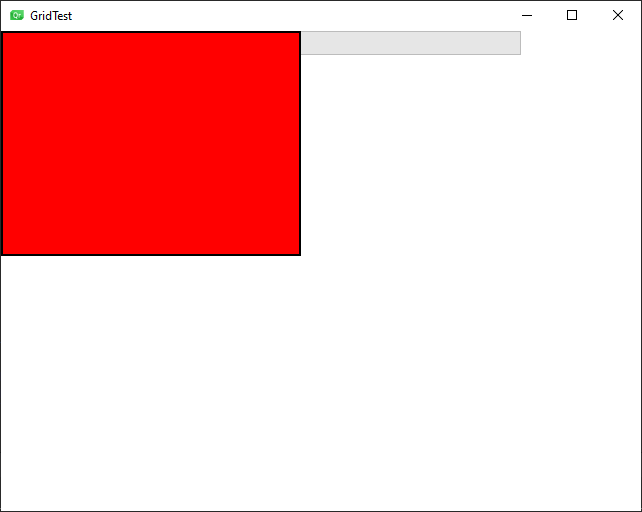
Task: Click the white area beneath the red rectangle
Action: (151, 381)
